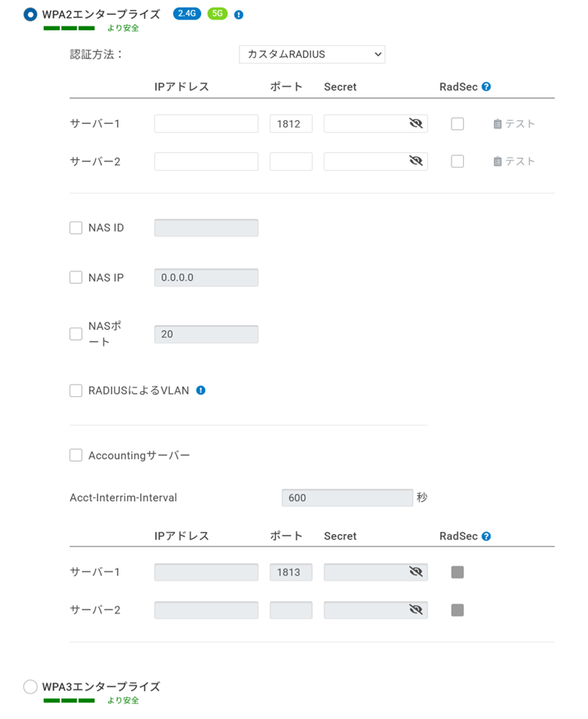The height and width of the screenshot is (719, 588).
Task: Check RadSec box for authentication サーバー1
Action: click(458, 124)
